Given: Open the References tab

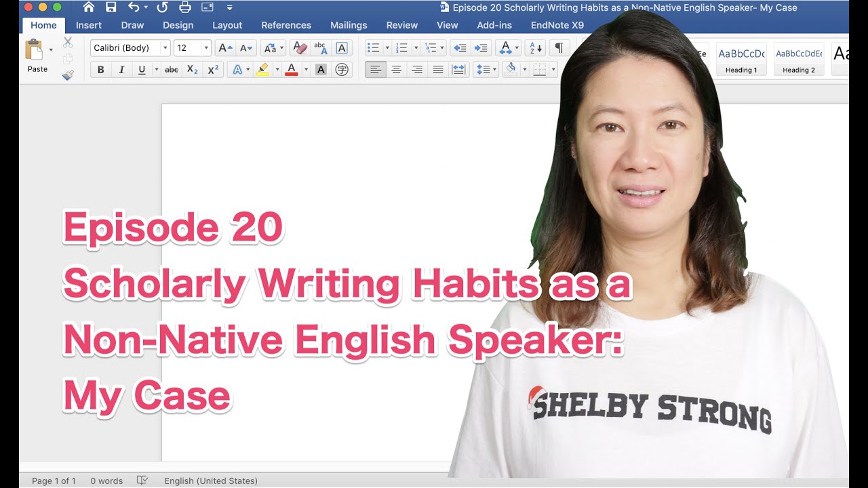Looking at the screenshot, I should [286, 25].
